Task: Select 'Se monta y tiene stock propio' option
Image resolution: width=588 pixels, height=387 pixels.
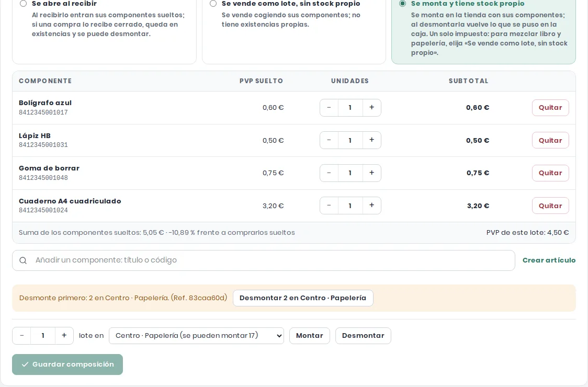Action: coord(402,4)
